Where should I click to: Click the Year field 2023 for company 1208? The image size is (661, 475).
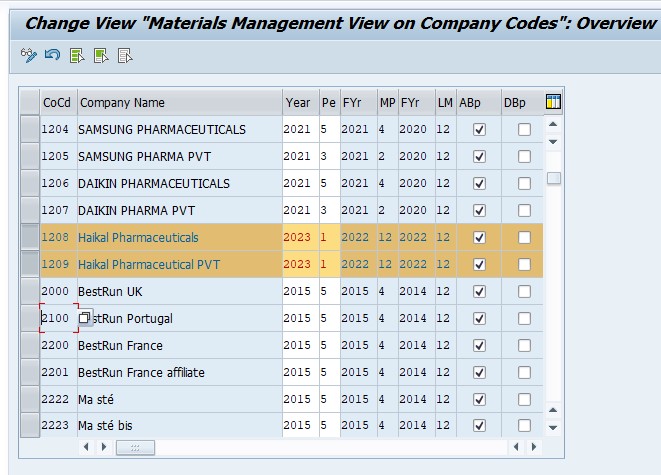(301, 237)
